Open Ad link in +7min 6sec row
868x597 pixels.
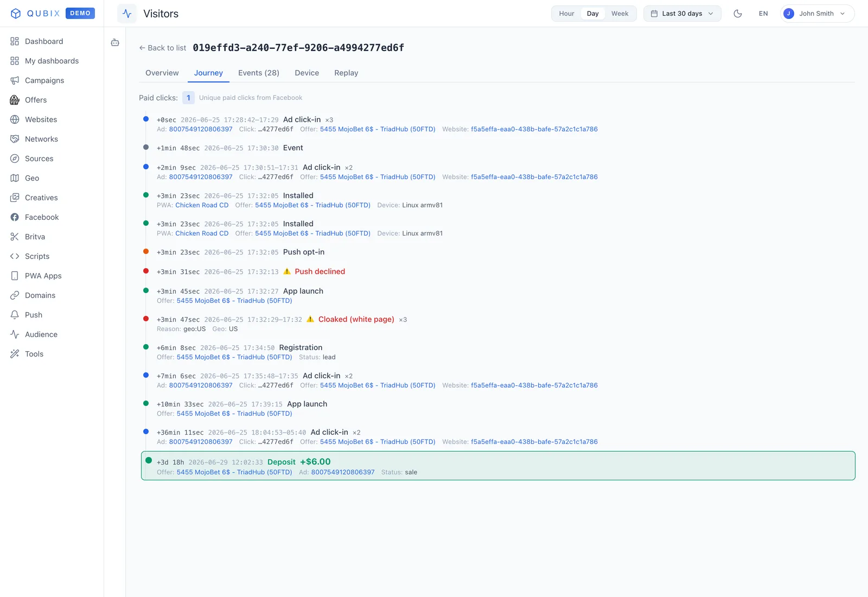point(201,385)
